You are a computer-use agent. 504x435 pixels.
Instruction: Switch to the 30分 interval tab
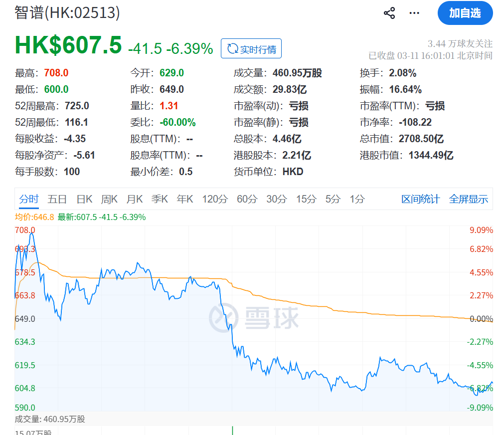point(276,199)
